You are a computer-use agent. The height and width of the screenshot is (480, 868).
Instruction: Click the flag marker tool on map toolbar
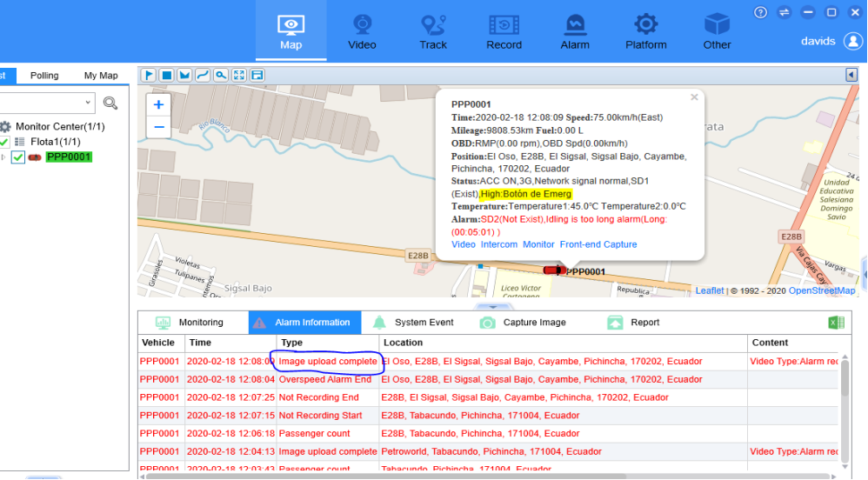click(x=149, y=75)
